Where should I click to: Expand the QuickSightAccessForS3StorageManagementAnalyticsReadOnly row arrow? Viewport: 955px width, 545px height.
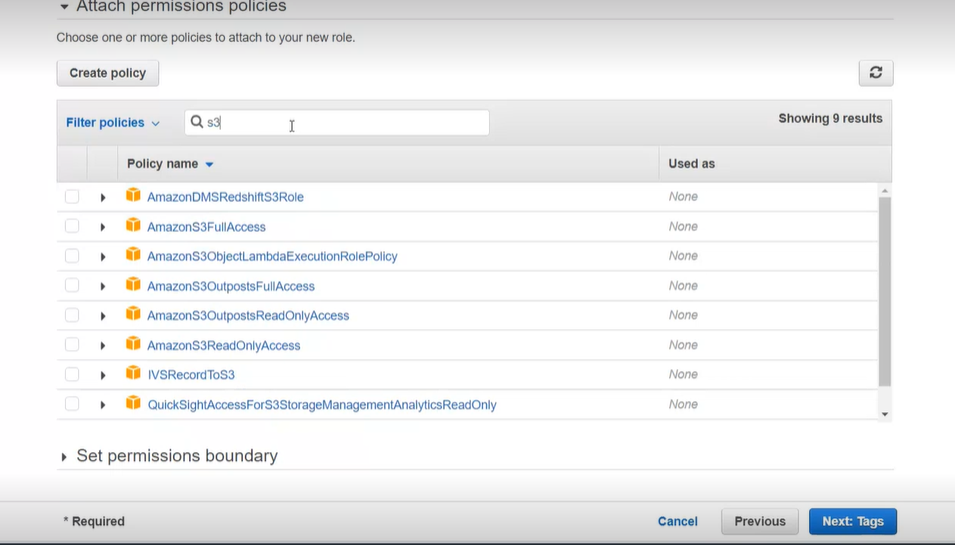click(102, 405)
